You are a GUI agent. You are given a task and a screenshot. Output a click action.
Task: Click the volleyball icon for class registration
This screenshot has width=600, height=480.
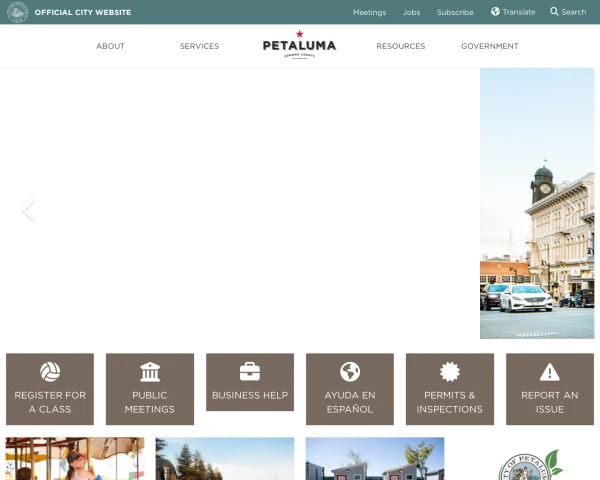pyautogui.click(x=50, y=372)
